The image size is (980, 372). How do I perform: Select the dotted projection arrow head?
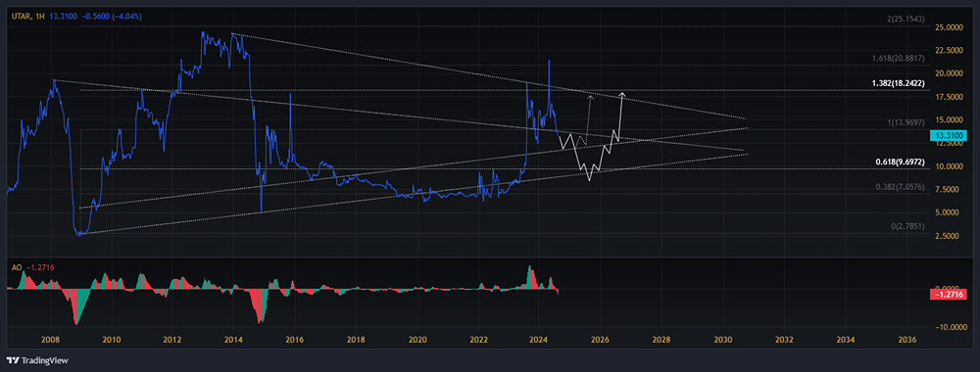point(591,97)
